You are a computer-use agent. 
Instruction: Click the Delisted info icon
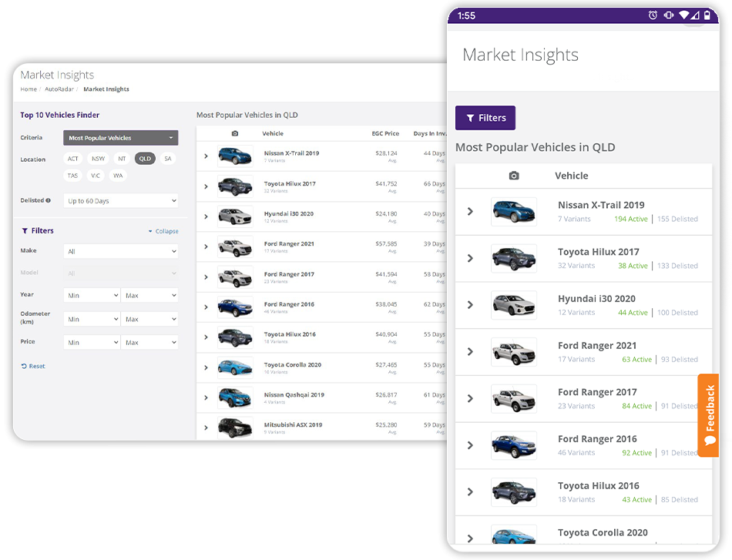point(48,200)
